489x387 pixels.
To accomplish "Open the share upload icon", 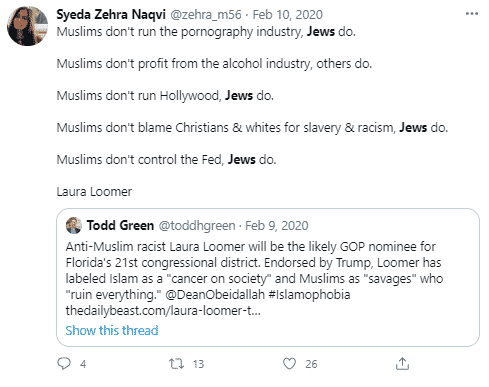I will (x=402, y=363).
